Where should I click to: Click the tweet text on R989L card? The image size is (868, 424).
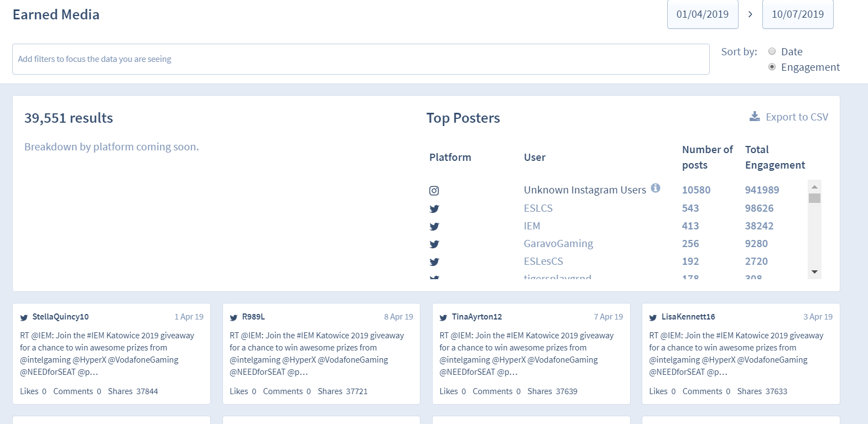[317, 354]
